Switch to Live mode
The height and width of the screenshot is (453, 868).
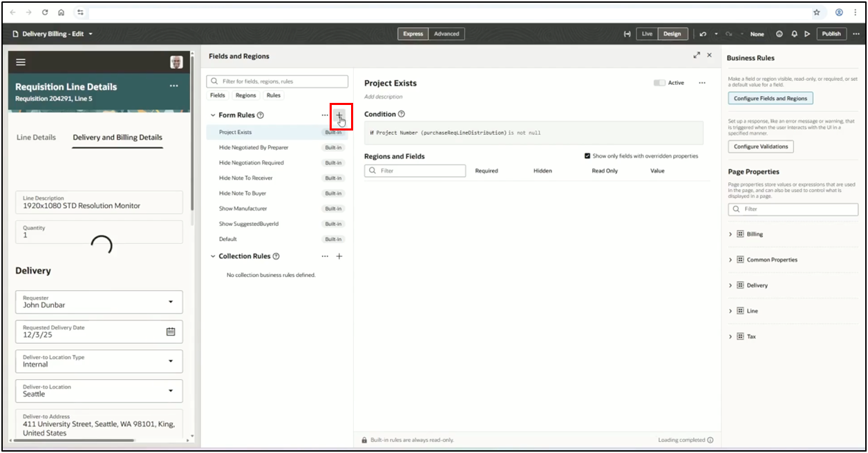coord(647,34)
